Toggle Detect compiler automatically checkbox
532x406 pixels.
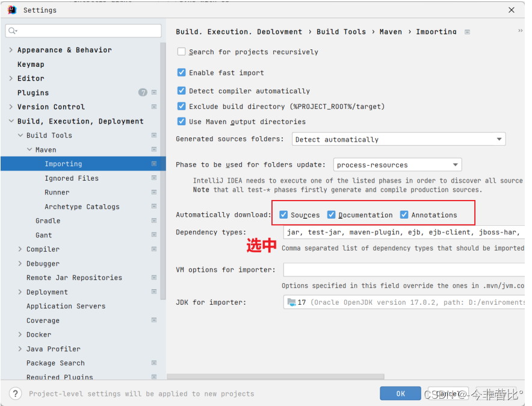[x=182, y=90]
